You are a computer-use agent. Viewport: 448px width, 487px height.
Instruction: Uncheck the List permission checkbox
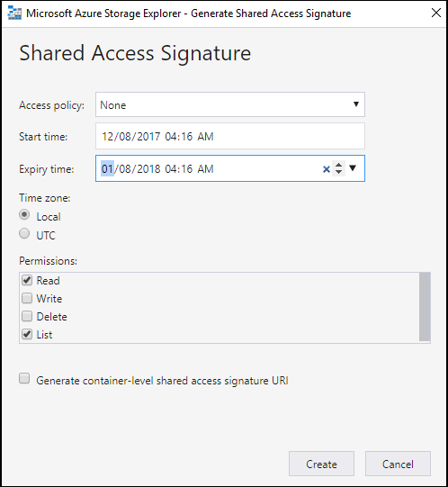[x=27, y=334]
